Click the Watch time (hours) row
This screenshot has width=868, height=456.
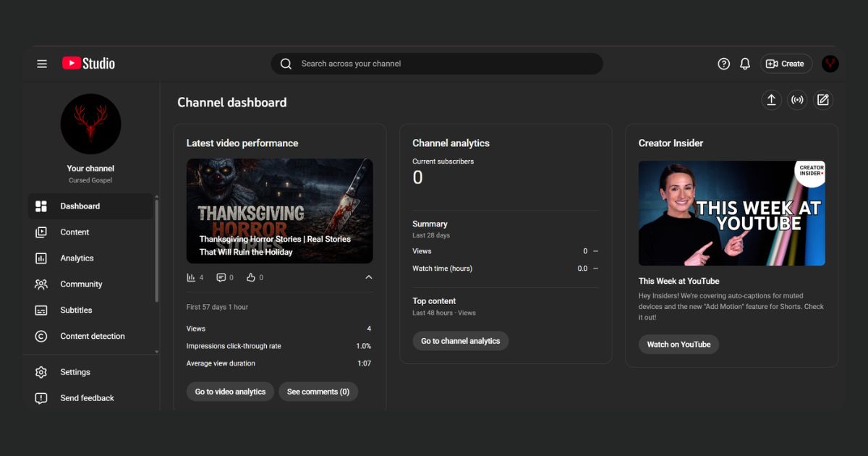click(x=506, y=269)
